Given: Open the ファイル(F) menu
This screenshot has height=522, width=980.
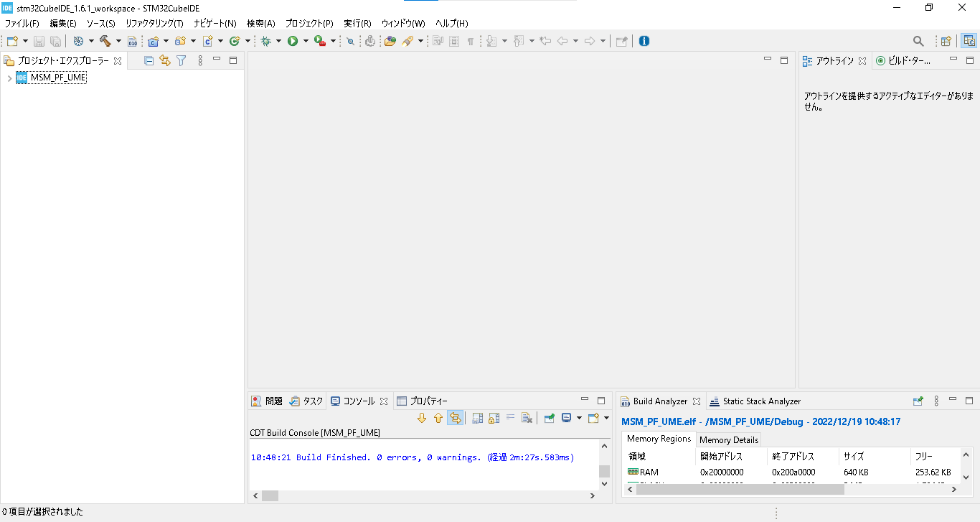Looking at the screenshot, I should 22,23.
